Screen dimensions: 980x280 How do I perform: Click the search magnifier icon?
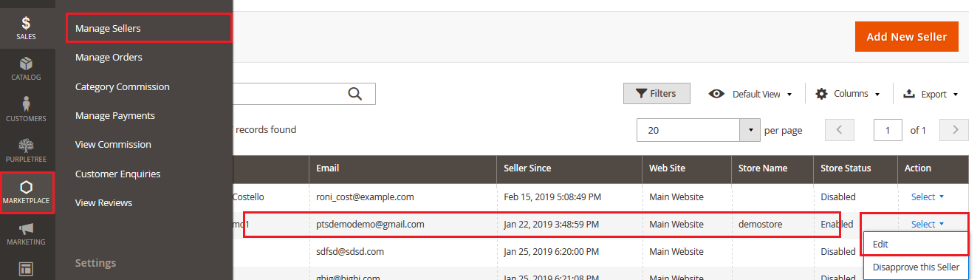pyautogui.click(x=355, y=93)
